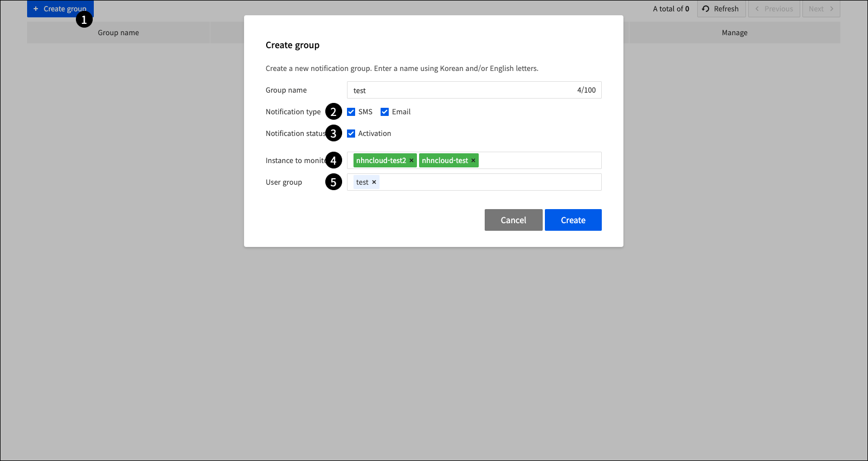Screen dimensions: 868x461
Task: Select the nhncloud-test2 tag label
Action: tap(381, 160)
